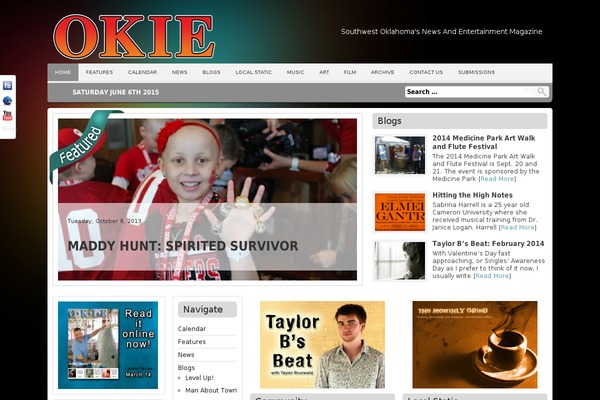600x400 pixels.
Task: Select News in the top menu
Action: coord(179,72)
